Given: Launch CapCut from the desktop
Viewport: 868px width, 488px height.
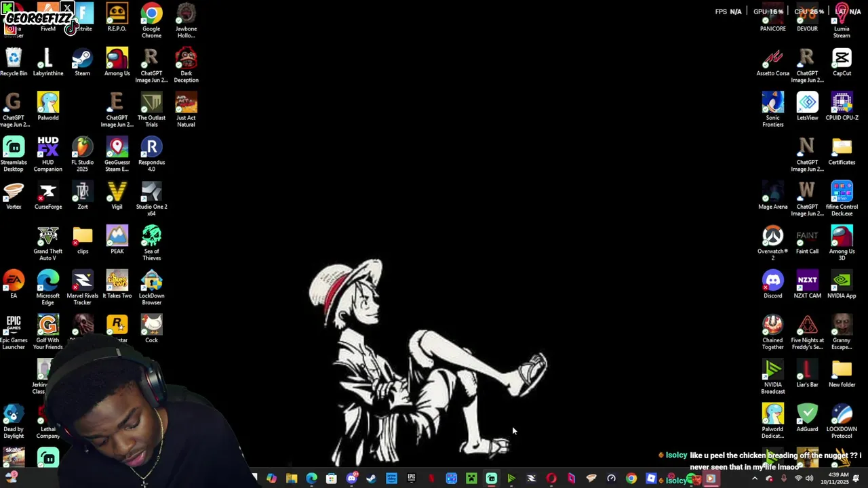Looking at the screenshot, I should point(842,62).
